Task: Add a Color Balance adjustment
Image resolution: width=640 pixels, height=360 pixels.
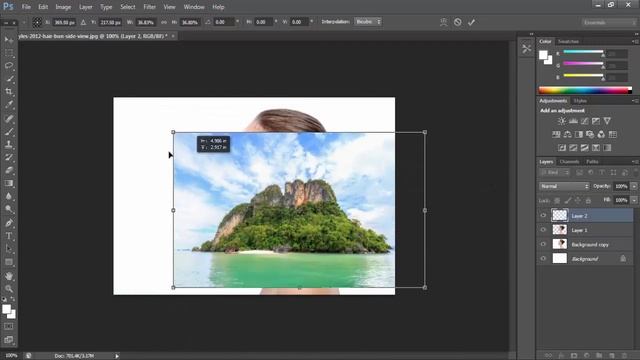Action: 567,134
